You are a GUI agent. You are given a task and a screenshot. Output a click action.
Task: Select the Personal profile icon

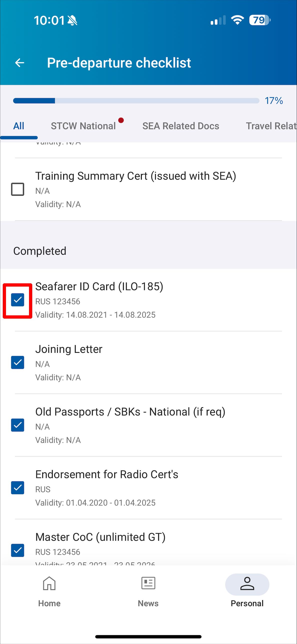click(x=247, y=584)
